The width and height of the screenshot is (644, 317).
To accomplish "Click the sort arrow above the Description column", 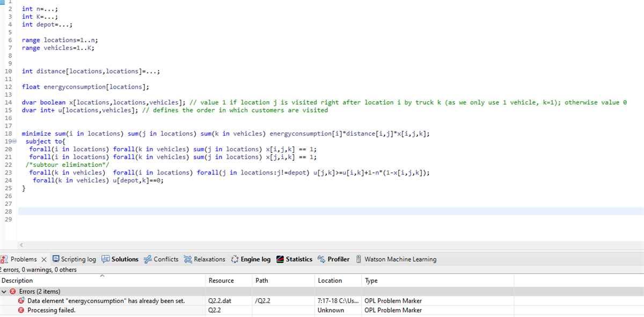I will point(102,276).
